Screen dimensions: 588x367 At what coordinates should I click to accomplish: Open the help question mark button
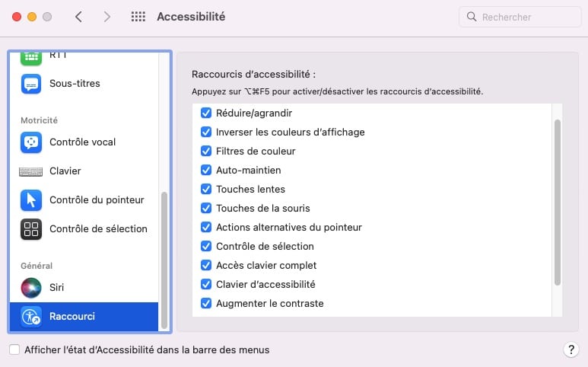pos(571,349)
